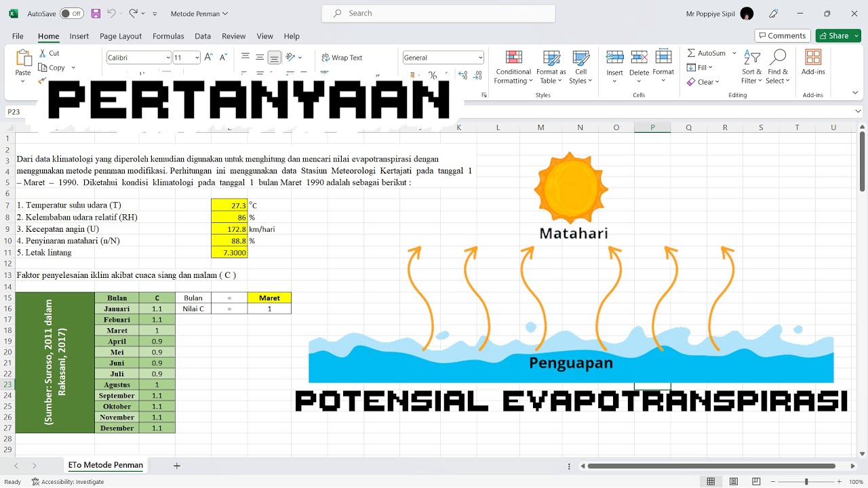Switch to the Insert tab
Viewport: 868px width, 488px height.
(79, 36)
